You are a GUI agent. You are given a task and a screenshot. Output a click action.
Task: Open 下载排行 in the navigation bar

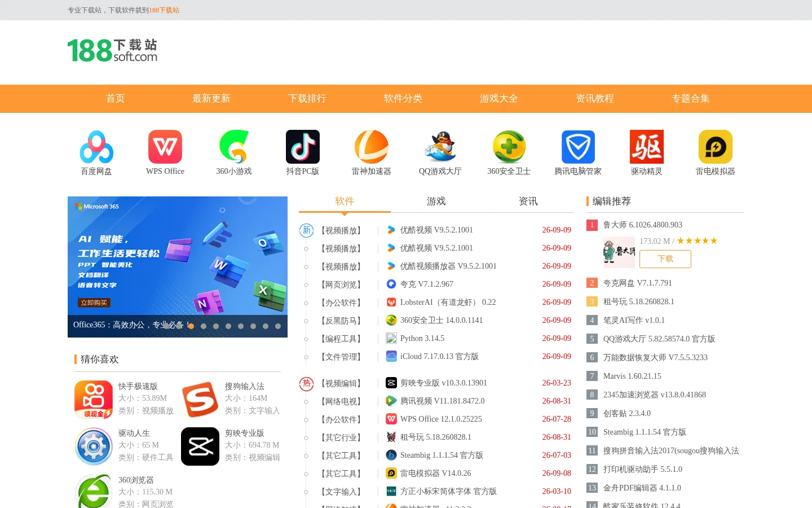pos(307,99)
